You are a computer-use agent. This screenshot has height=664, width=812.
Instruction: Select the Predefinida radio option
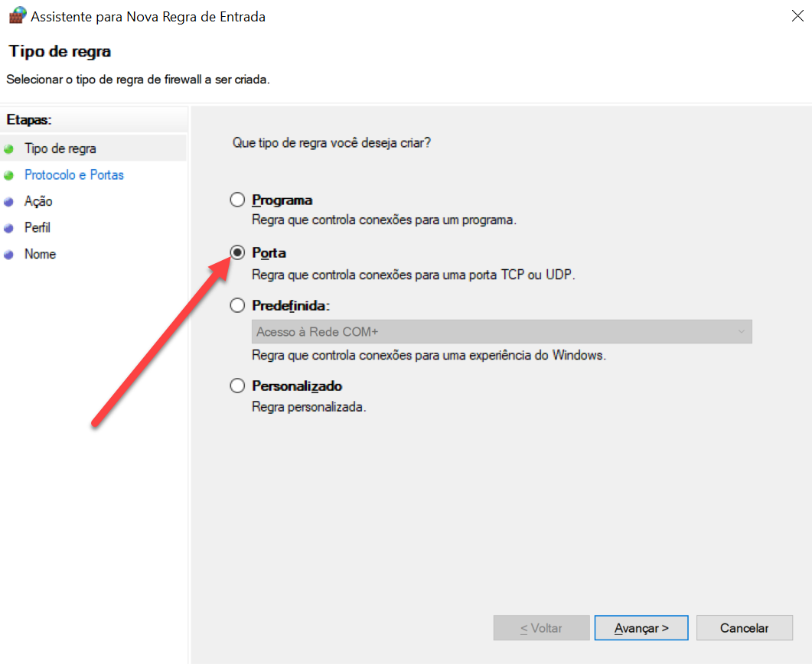pyautogui.click(x=238, y=305)
